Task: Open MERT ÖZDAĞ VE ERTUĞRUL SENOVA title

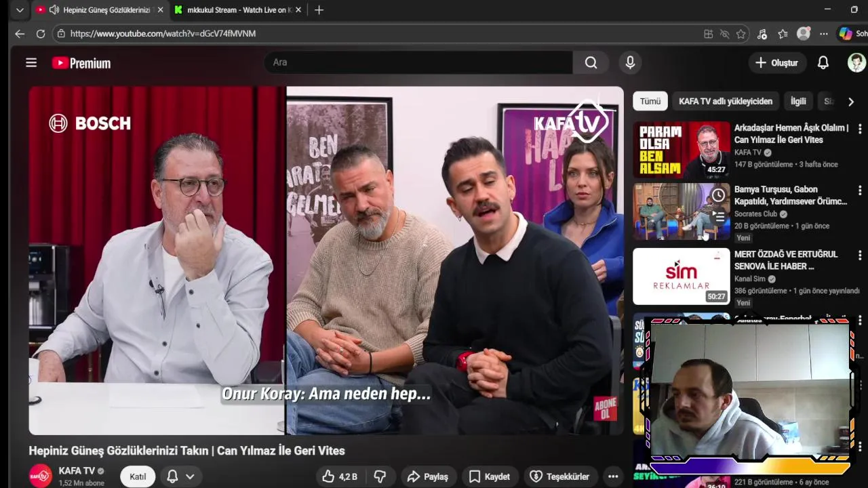Action: 786,260
